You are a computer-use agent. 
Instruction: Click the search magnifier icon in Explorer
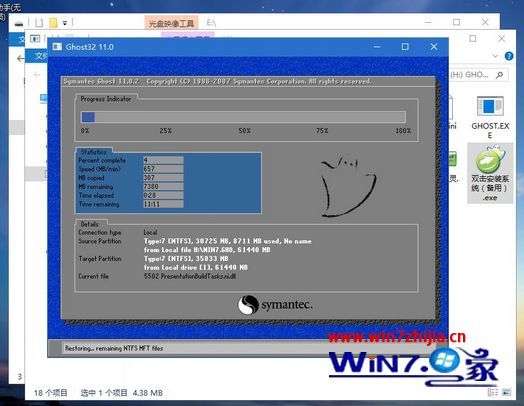500,75
